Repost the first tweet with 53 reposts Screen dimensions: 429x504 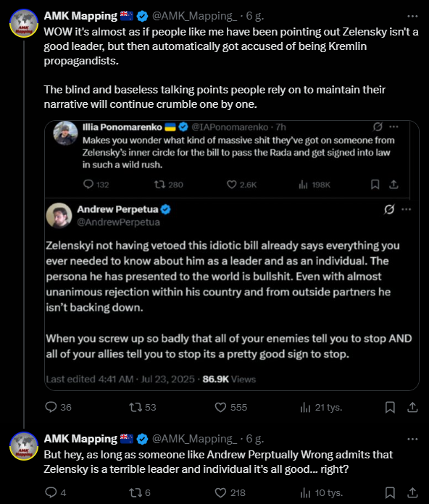tap(143, 407)
